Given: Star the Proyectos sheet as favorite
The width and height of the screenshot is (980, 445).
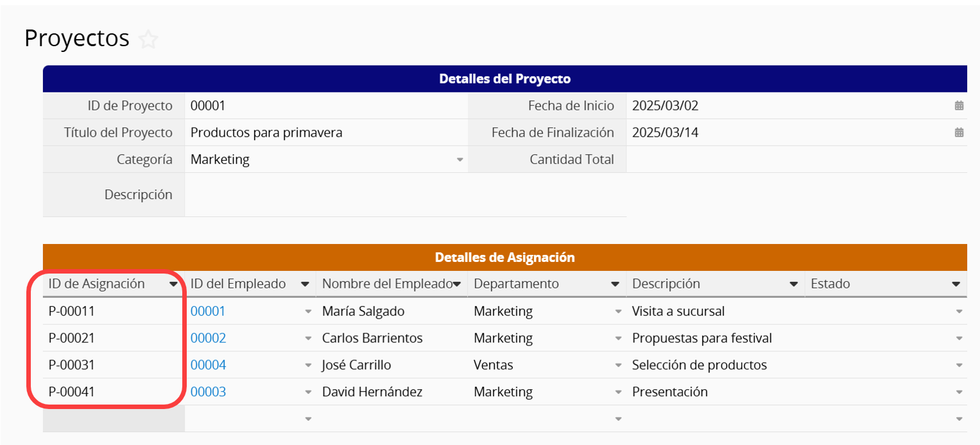Looking at the screenshot, I should [x=148, y=40].
